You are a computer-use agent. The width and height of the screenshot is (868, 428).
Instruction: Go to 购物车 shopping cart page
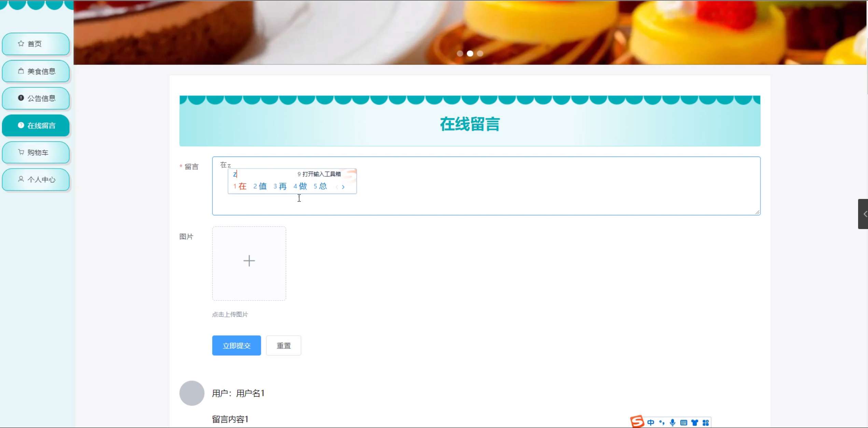(x=36, y=152)
